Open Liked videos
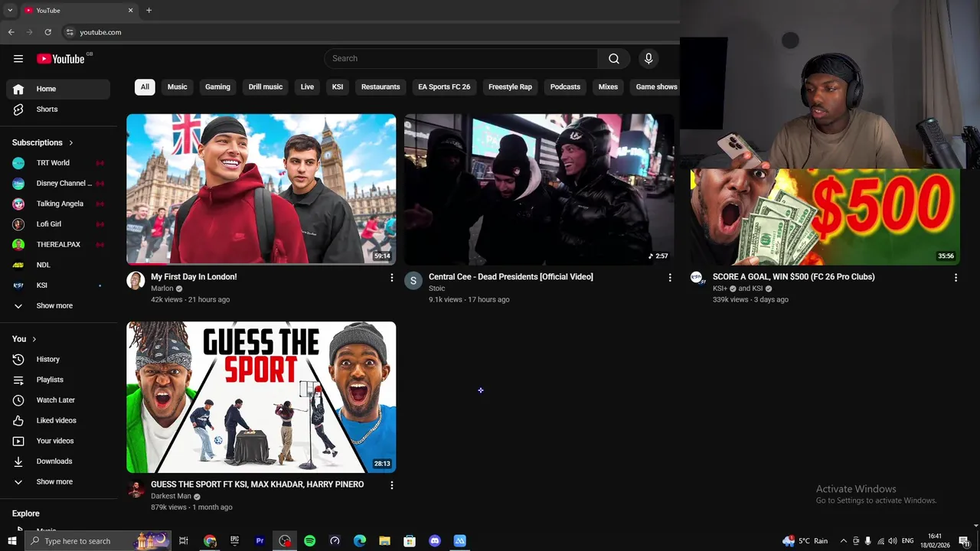The width and height of the screenshot is (980, 551). click(x=58, y=420)
